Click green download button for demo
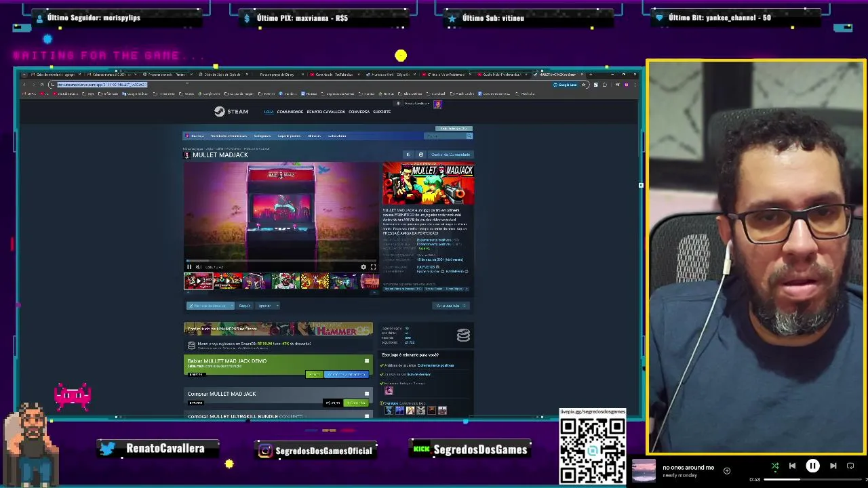 click(x=315, y=374)
